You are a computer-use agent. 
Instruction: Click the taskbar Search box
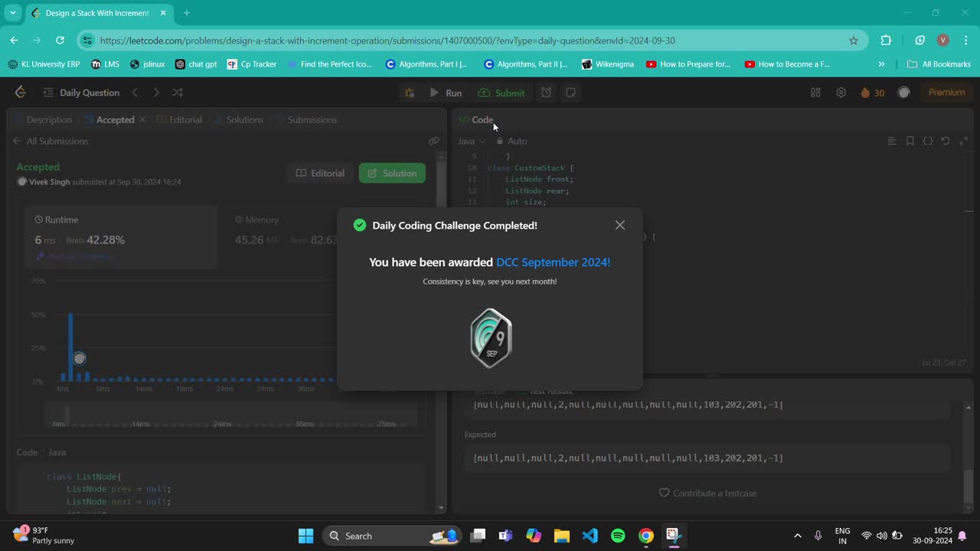pos(392,536)
